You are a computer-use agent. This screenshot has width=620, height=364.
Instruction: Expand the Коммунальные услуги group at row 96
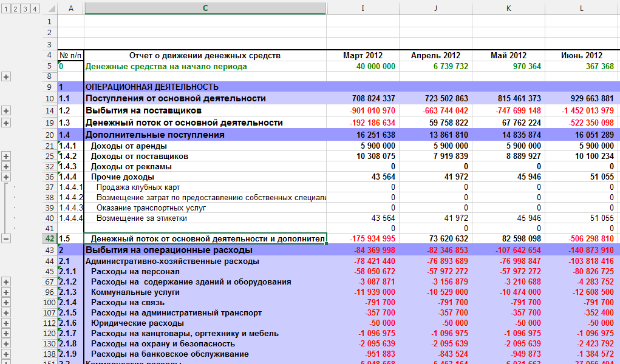click(6, 292)
